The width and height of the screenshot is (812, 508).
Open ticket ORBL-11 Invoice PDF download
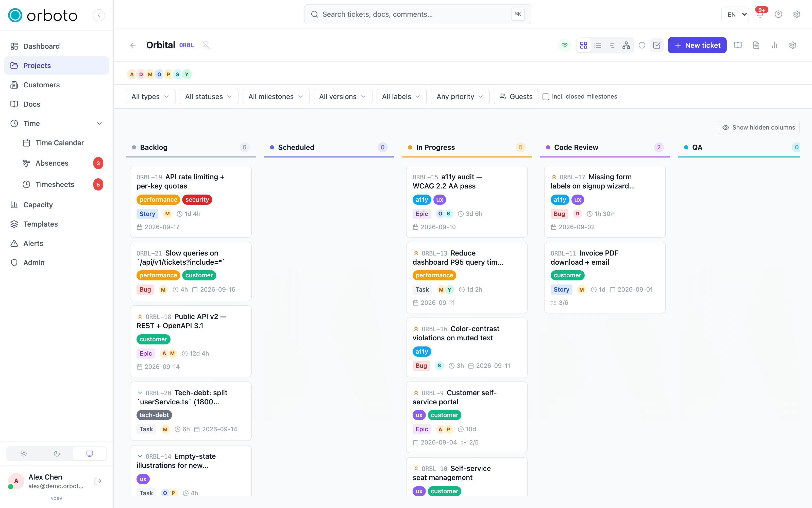tap(605, 278)
